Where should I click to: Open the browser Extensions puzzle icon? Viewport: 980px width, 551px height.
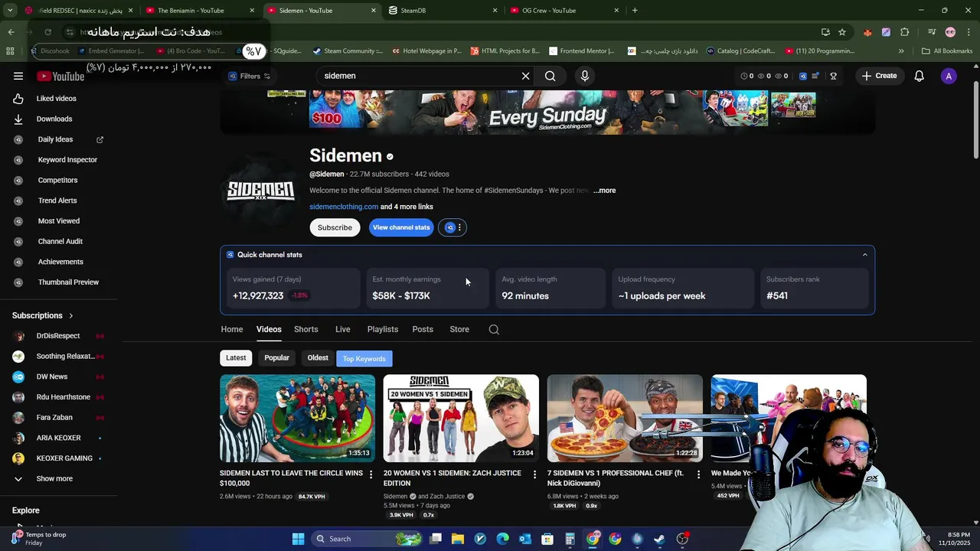905,32
